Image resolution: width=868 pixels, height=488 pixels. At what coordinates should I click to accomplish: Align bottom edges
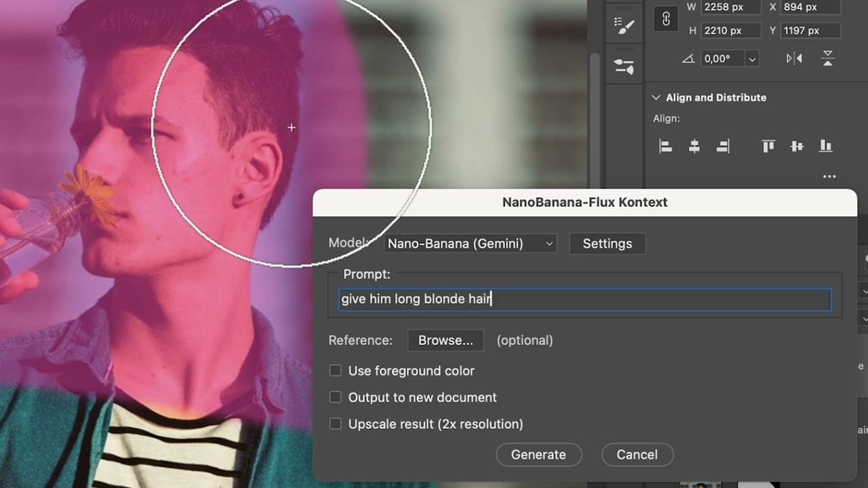click(x=825, y=146)
